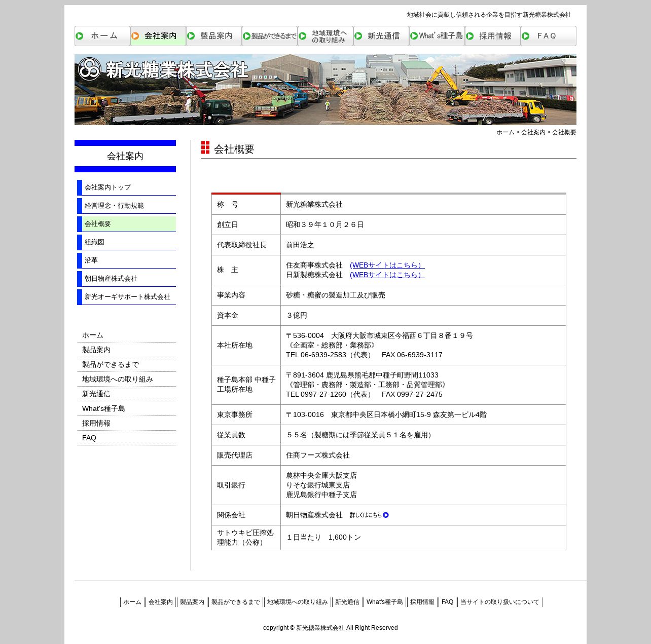Click footer link 地域環境への取り組み

(x=298, y=602)
